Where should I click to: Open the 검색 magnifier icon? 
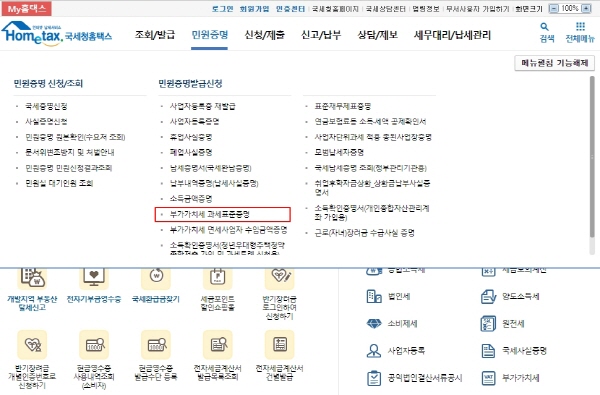pos(545,27)
